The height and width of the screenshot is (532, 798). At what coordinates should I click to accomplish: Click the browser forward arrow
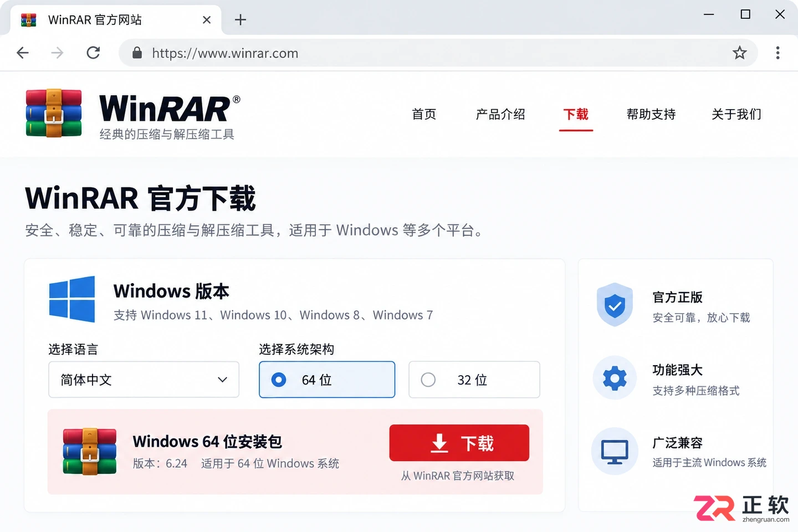(57, 53)
